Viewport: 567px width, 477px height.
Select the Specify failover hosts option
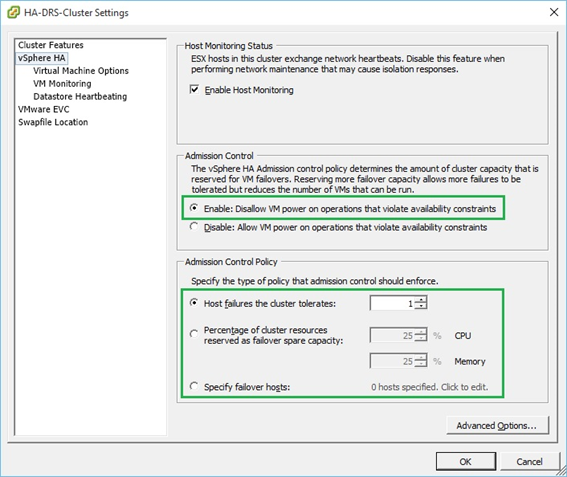click(194, 386)
